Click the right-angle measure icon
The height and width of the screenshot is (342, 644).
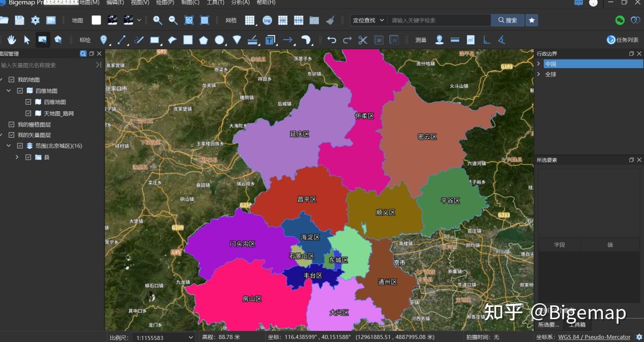[486, 40]
